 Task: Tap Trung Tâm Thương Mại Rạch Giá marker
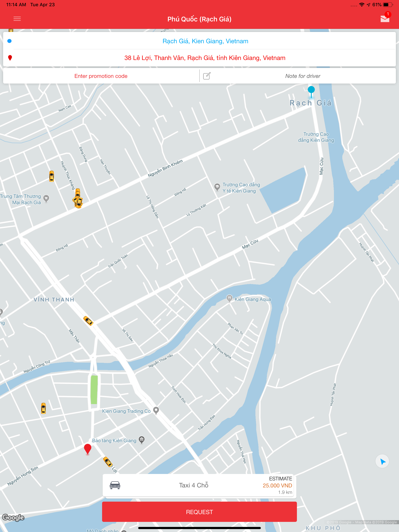pyautogui.click(x=46, y=198)
